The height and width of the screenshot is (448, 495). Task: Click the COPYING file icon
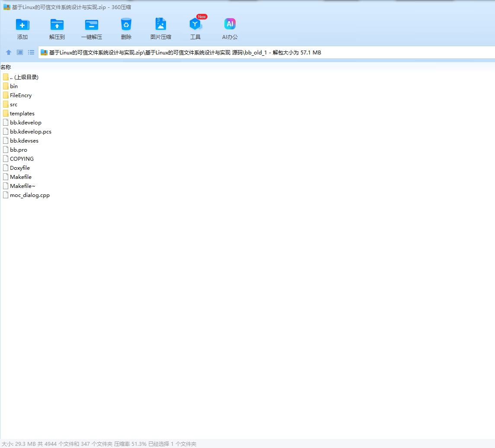coord(6,159)
